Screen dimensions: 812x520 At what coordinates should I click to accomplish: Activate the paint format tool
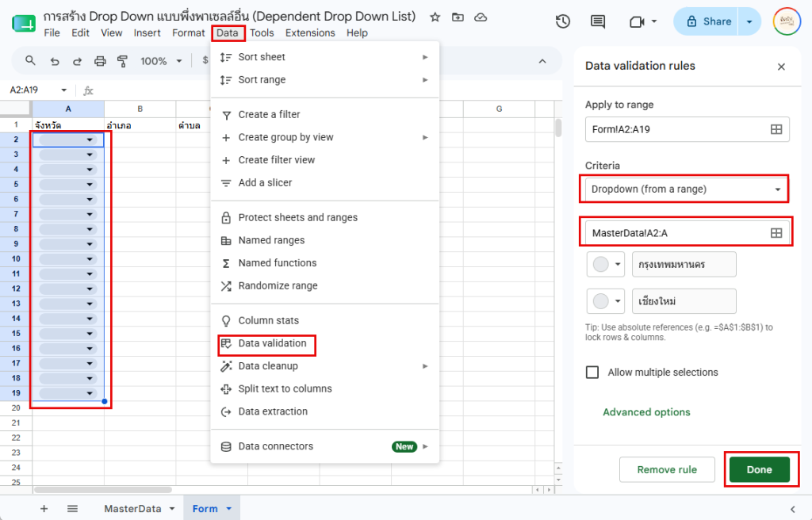pos(123,61)
